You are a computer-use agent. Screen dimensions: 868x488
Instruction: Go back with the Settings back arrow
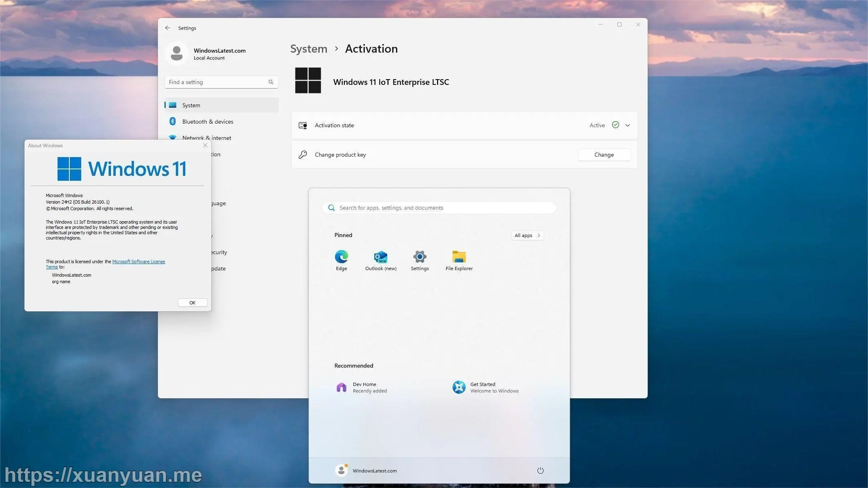168,28
